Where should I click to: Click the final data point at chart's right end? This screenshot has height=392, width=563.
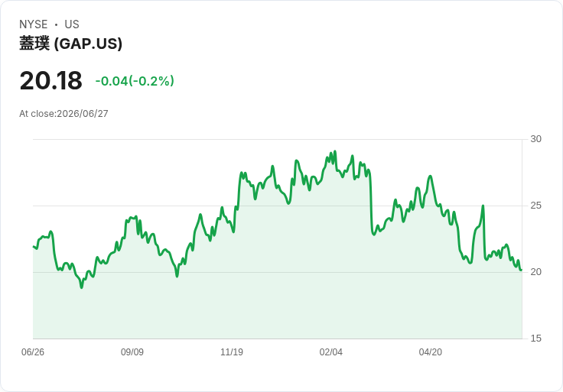coord(522,270)
